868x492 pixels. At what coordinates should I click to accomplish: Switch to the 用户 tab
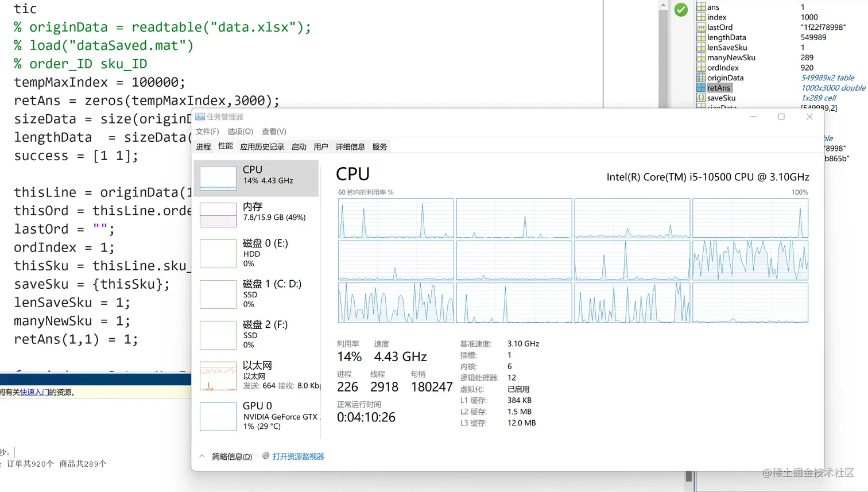pos(321,147)
